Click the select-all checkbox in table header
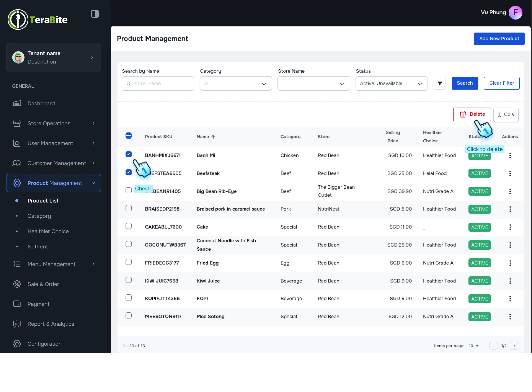 click(129, 135)
